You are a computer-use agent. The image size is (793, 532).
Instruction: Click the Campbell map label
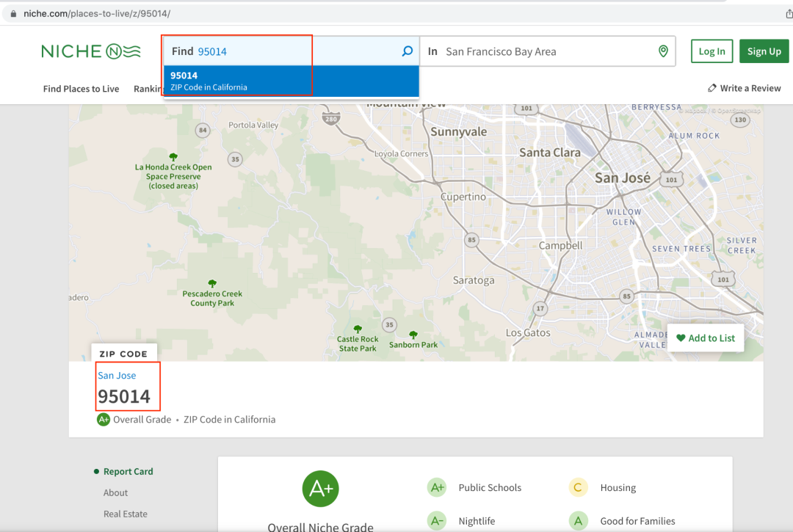coord(560,246)
